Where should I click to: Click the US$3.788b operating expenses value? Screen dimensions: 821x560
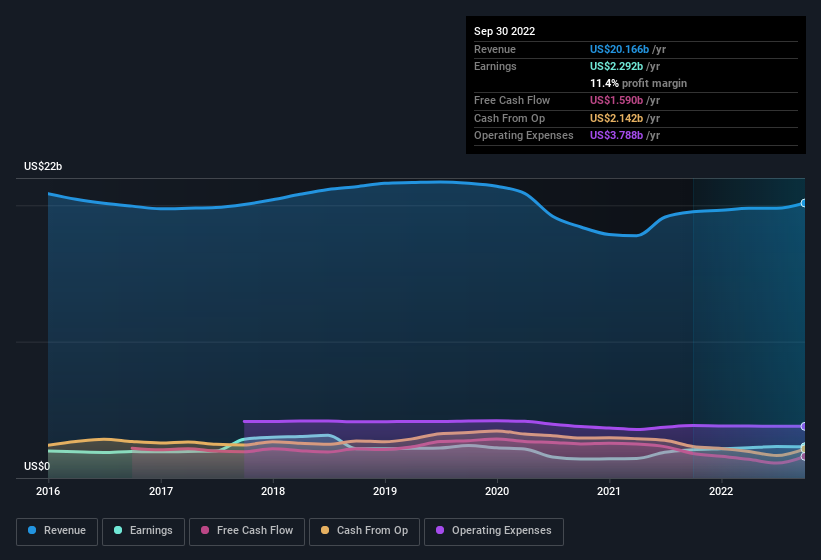pyautogui.click(x=616, y=135)
